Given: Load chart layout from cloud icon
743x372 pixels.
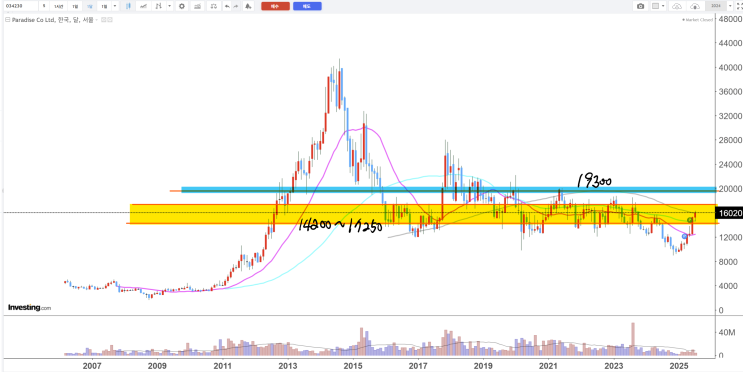Looking at the screenshot, I should click(677, 6).
